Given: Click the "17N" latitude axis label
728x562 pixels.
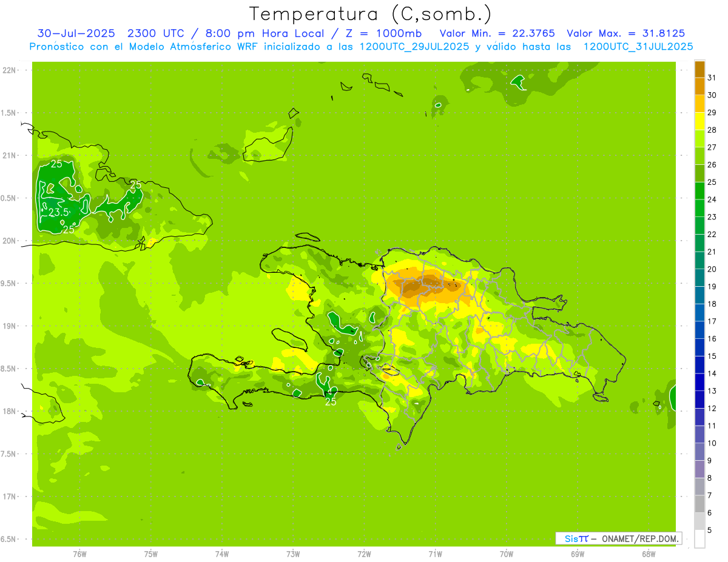Looking at the screenshot, I should click(x=10, y=497).
